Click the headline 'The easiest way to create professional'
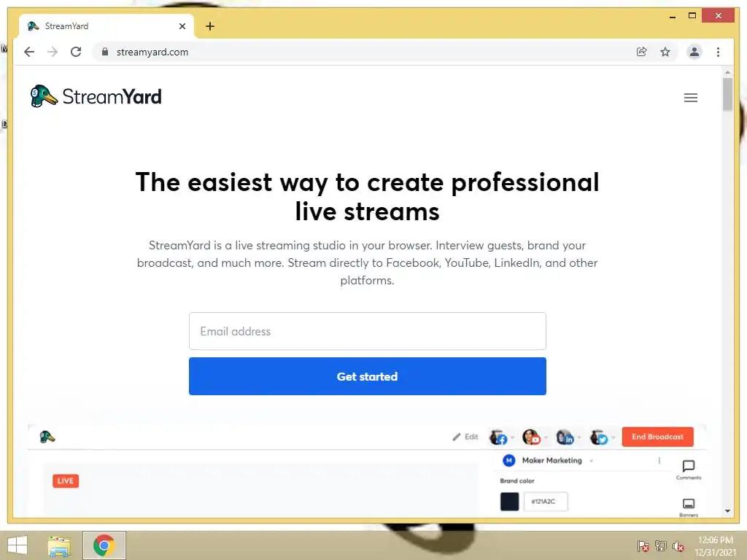Viewport: 747px width, 560px height. point(368,182)
